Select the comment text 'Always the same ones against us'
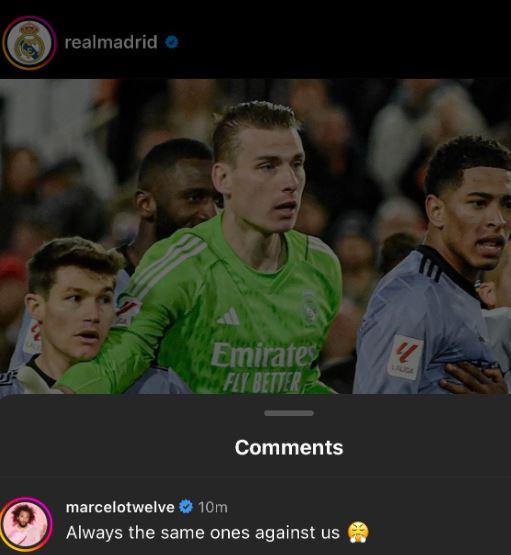 [x=203, y=533]
